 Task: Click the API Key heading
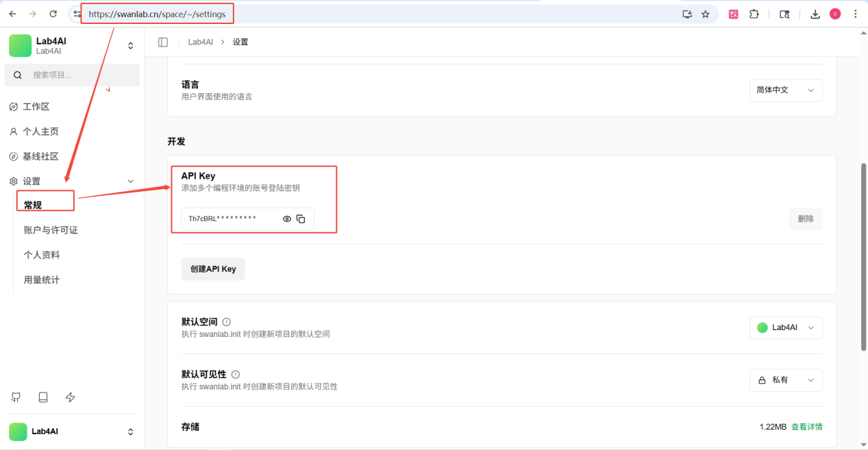198,176
